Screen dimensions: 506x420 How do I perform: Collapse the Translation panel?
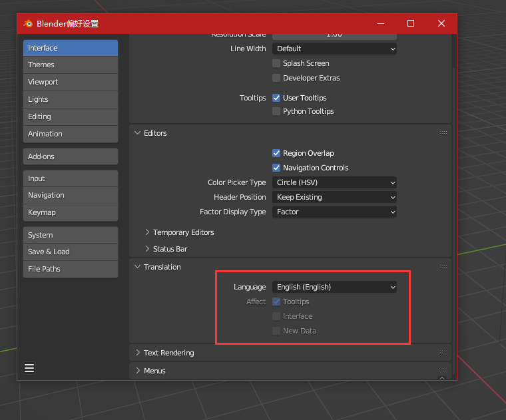[137, 267]
